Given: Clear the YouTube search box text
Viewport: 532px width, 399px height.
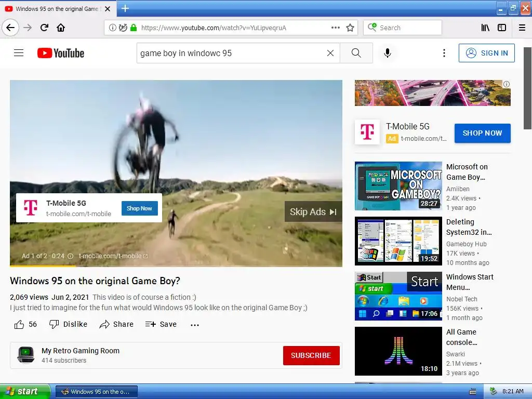Looking at the screenshot, I should [330, 53].
